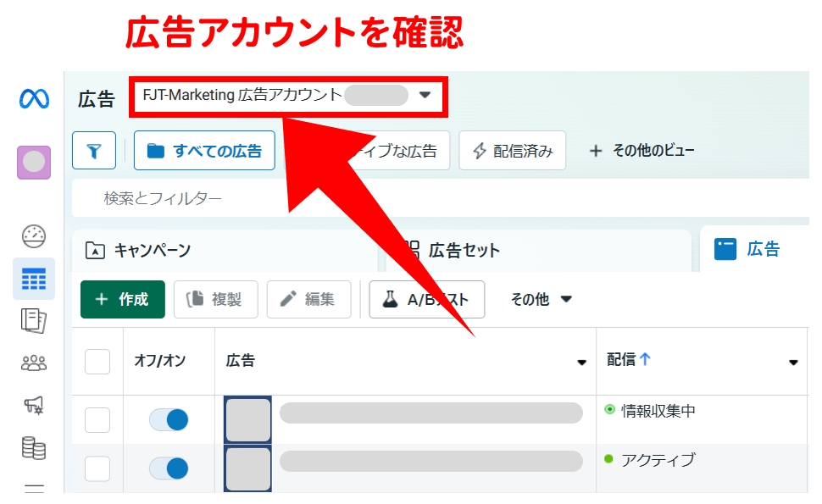Toggle the second ad's on/off switch
The image size is (822, 504).
coord(169,468)
